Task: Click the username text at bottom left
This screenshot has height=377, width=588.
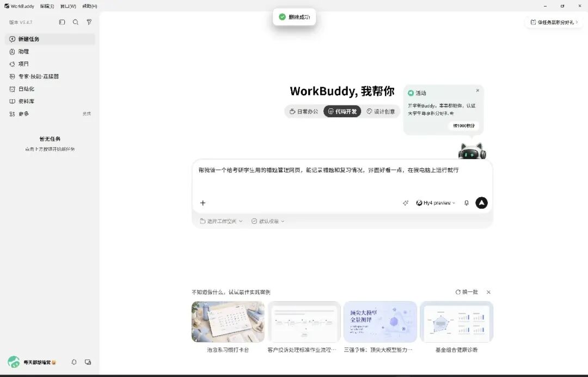Action: pos(39,362)
